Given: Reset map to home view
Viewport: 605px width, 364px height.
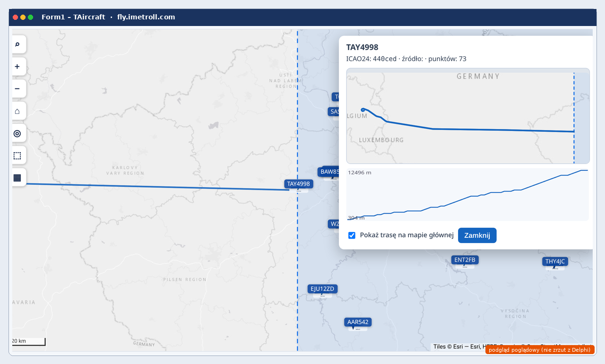Looking at the screenshot, I should click(x=17, y=111).
